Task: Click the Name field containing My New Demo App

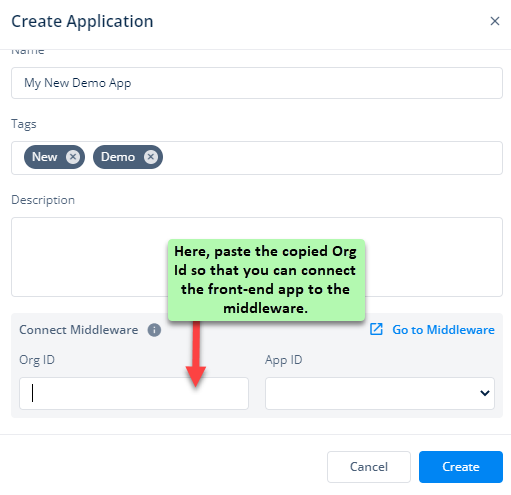Action: pos(257,83)
